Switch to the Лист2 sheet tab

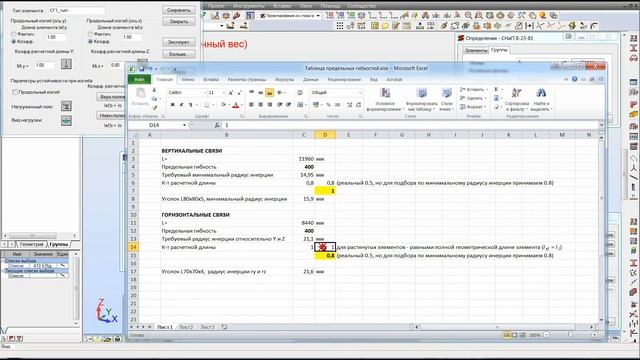tap(186, 327)
